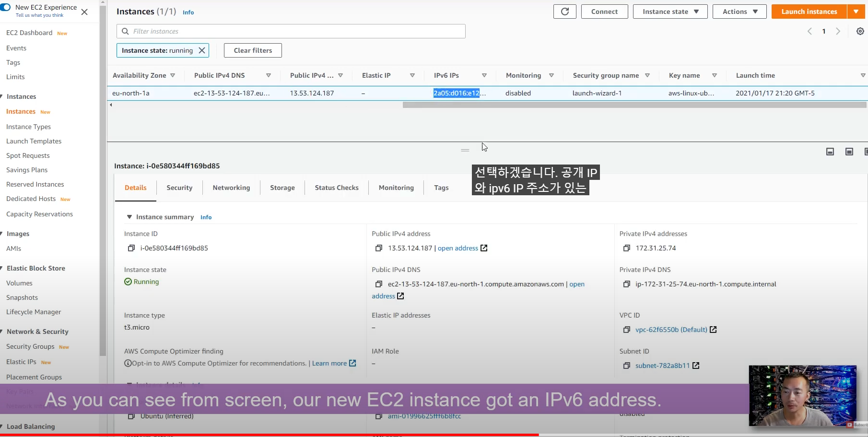Image resolution: width=868 pixels, height=437 pixels.
Task: Open the table preferences gear icon
Action: [860, 31]
